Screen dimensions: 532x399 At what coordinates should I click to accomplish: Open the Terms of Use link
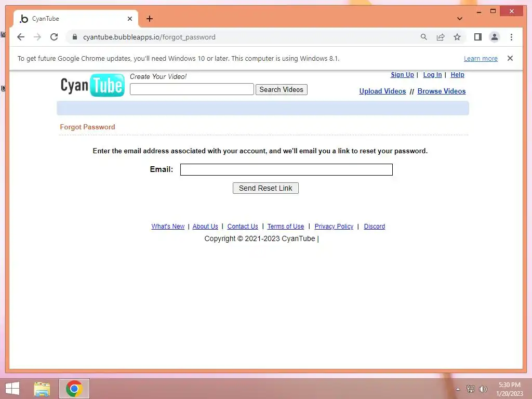pos(286,227)
